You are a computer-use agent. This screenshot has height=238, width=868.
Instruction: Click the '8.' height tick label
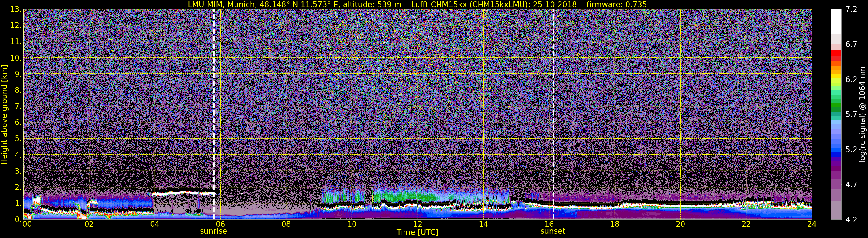18,90
